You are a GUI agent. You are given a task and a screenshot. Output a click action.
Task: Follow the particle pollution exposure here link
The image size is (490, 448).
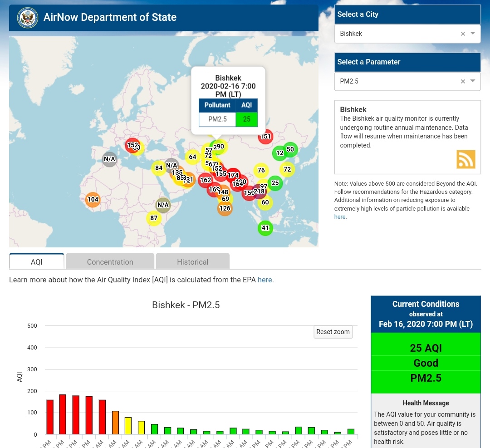click(x=340, y=217)
